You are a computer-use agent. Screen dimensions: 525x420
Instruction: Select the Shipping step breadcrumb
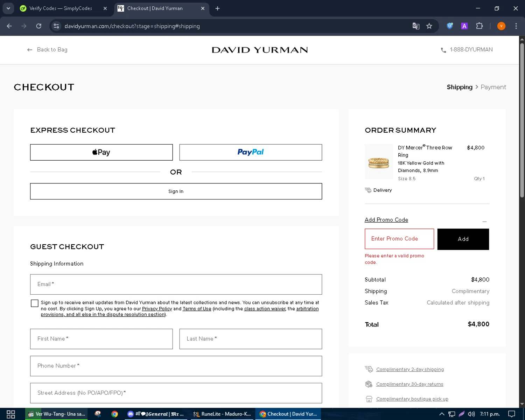460,87
